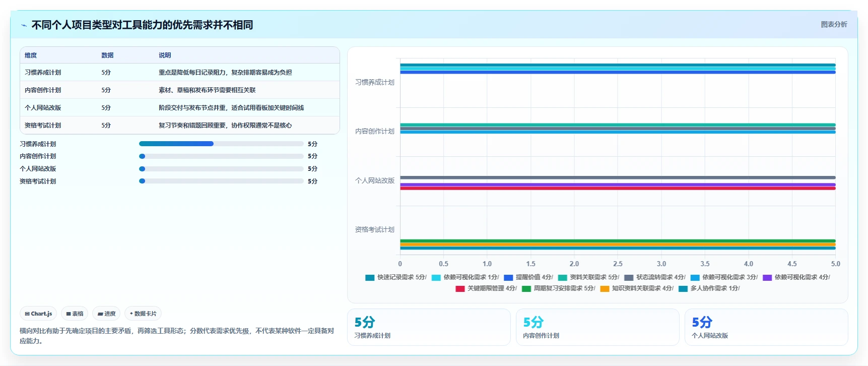
Task: Select the 表格 chip
Action: click(75, 314)
